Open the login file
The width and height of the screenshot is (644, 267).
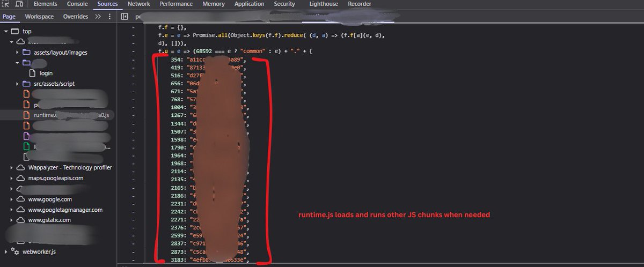click(46, 73)
